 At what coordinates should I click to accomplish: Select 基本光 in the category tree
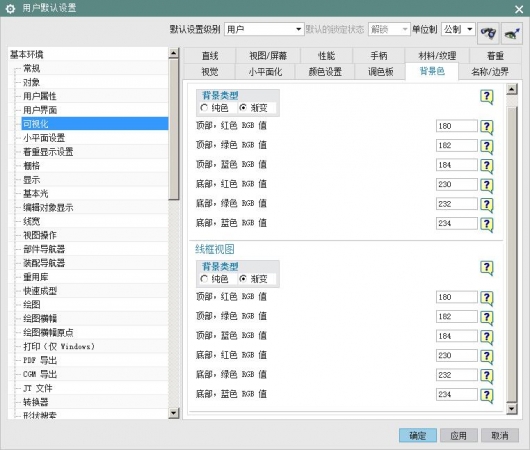[35, 193]
